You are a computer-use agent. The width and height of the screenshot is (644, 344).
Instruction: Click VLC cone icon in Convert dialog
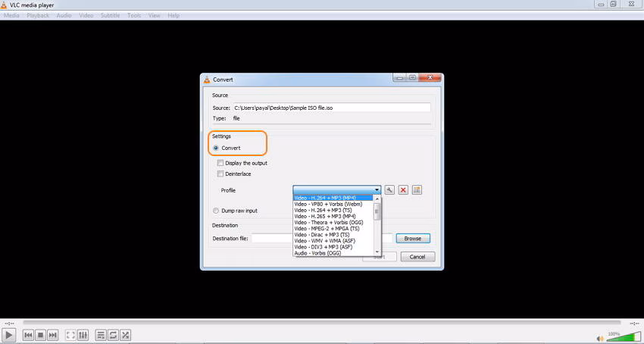[207, 80]
